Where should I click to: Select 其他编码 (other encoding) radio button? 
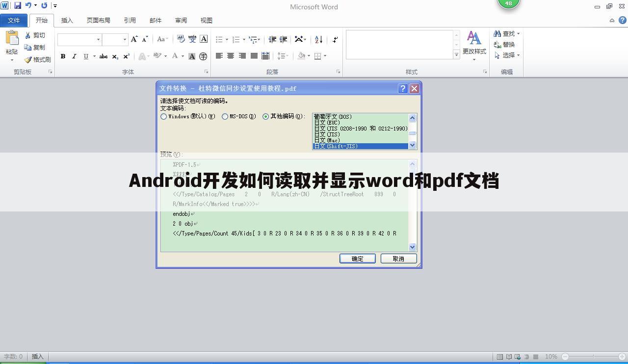tap(266, 117)
